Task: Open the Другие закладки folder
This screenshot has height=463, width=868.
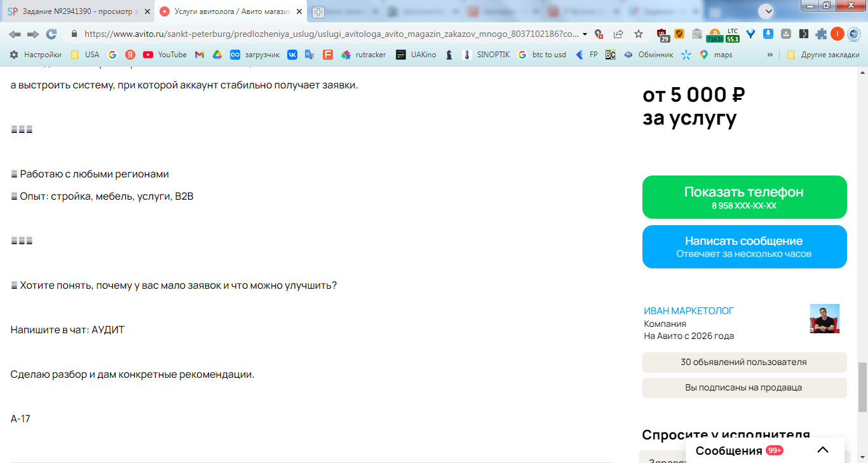Action: (x=823, y=55)
